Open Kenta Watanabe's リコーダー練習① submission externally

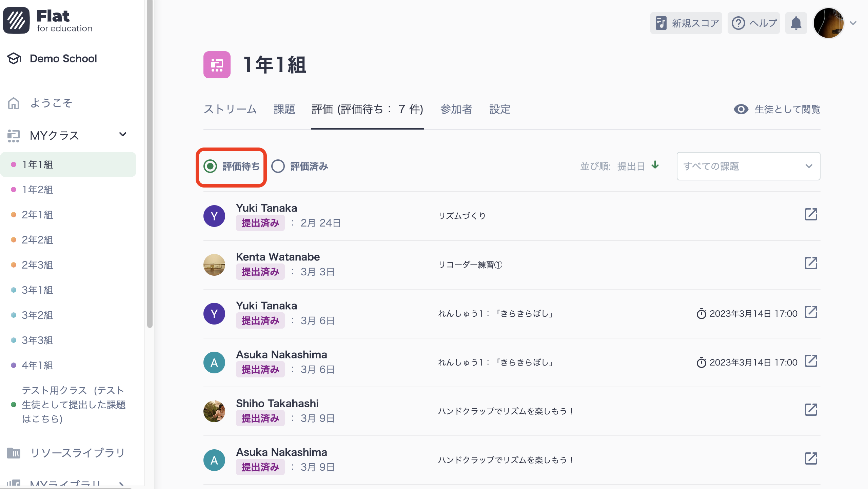811,263
